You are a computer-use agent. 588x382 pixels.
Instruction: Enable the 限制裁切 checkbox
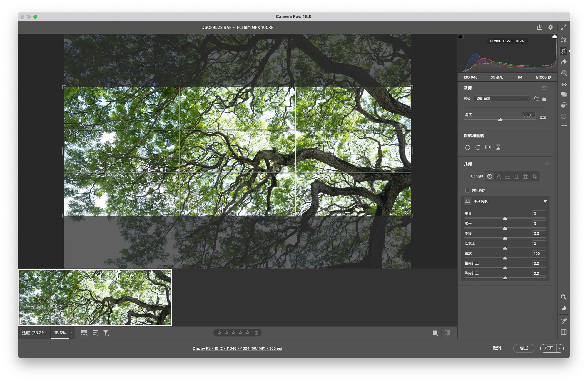tap(467, 191)
